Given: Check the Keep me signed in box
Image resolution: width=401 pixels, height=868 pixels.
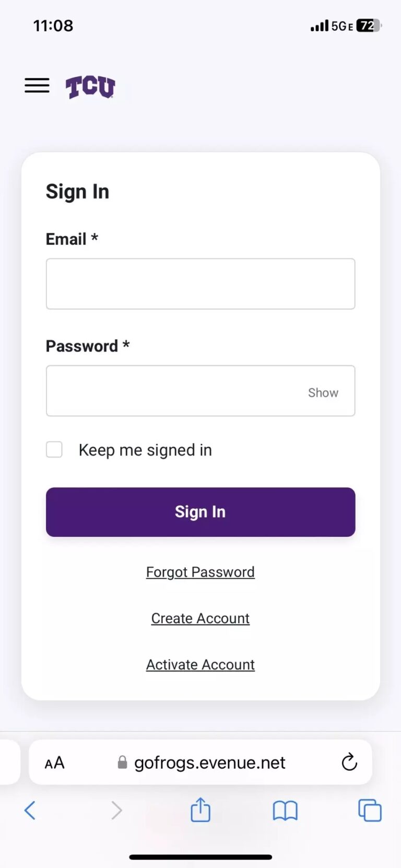Looking at the screenshot, I should click(54, 450).
